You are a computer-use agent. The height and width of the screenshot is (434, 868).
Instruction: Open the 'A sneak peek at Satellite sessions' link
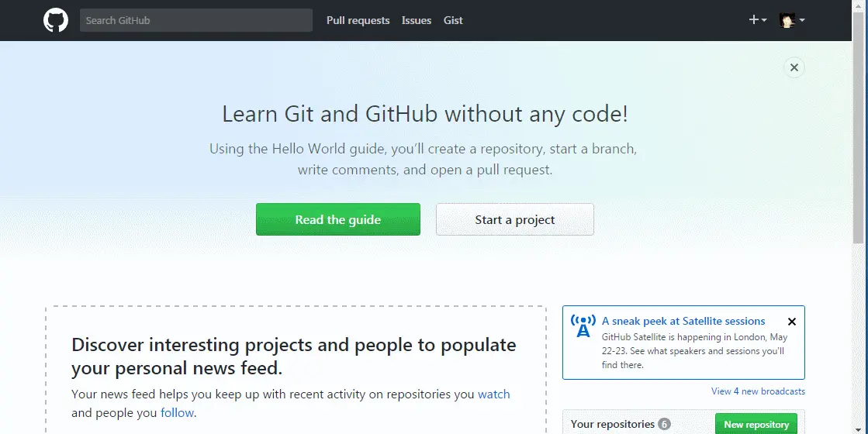[683, 321]
